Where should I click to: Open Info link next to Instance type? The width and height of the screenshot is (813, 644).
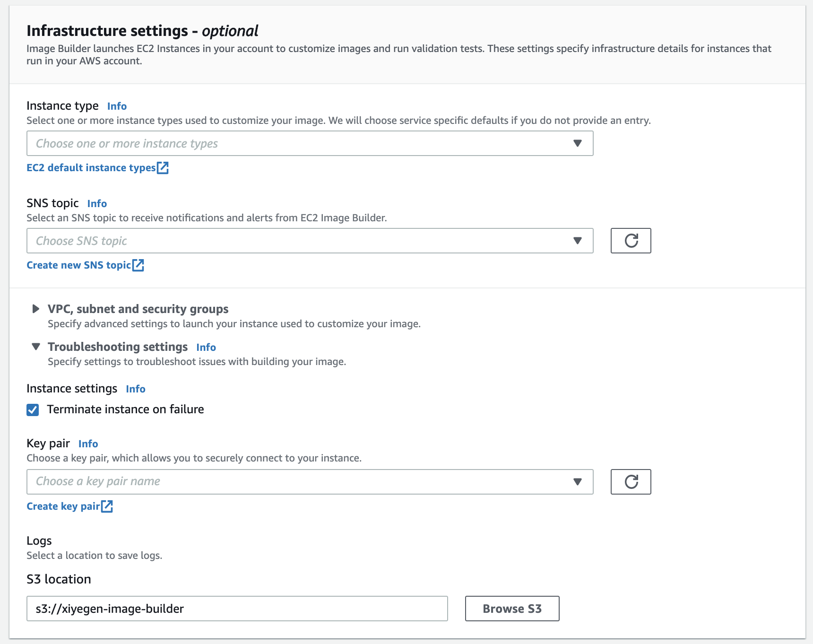tap(117, 106)
